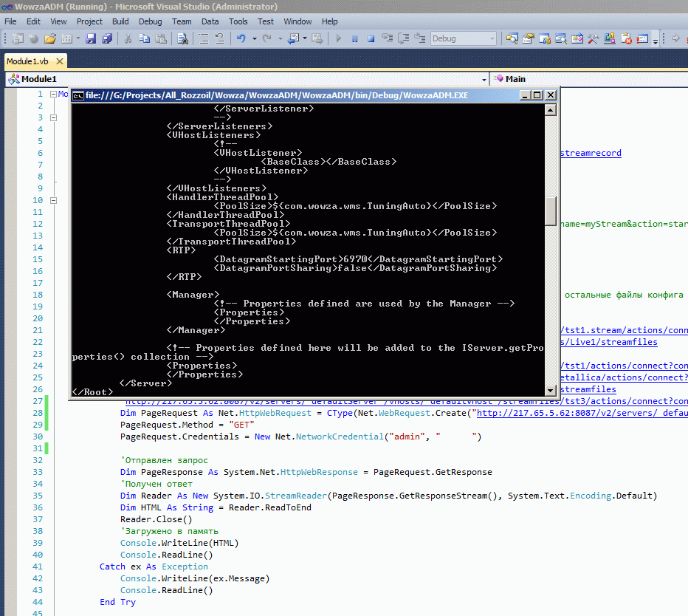Open the Help menu
The width and height of the screenshot is (688, 616).
[x=329, y=21]
